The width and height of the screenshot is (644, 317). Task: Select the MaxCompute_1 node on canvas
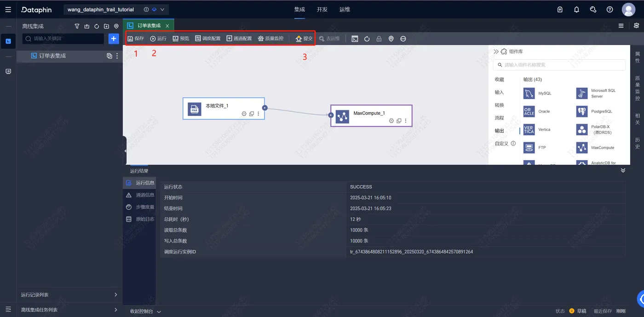pyautogui.click(x=371, y=116)
